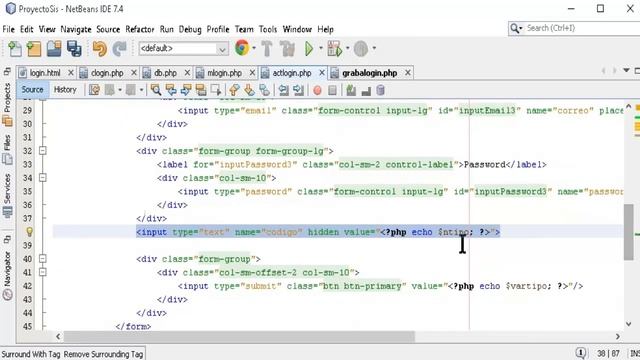The image size is (640, 360).
Task: Run the project with green arrow
Action: (309, 49)
